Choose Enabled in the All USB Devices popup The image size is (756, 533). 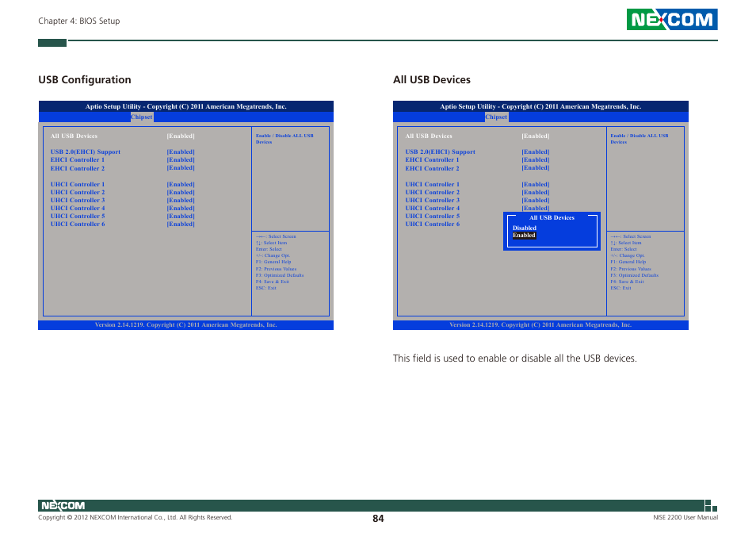[x=524, y=236]
